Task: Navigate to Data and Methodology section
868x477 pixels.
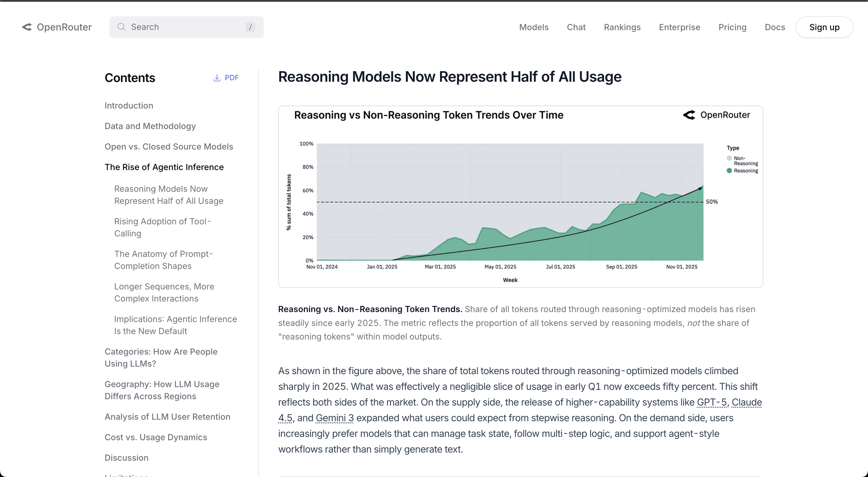Action: [150, 126]
